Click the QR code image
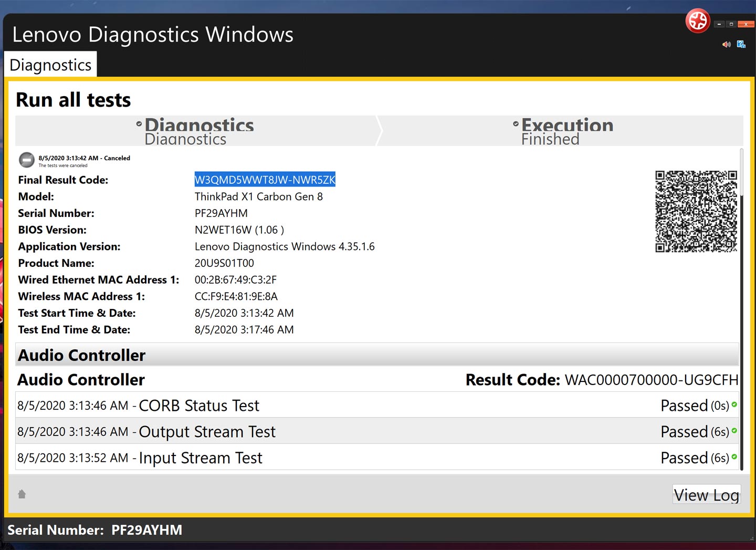This screenshot has width=756, height=550. coord(696,211)
